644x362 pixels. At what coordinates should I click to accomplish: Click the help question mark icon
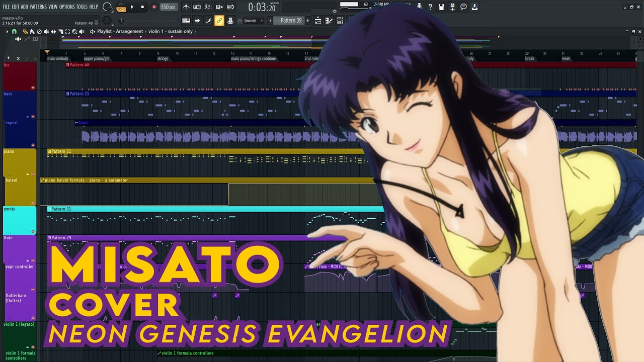pos(430,7)
